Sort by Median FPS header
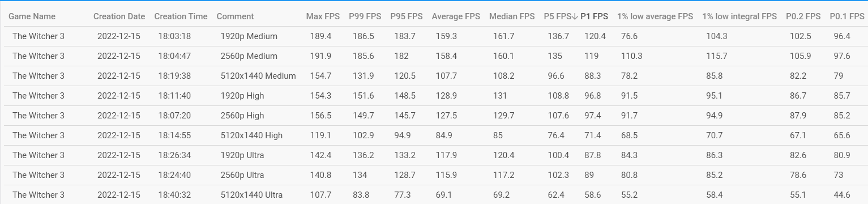The width and height of the screenshot is (868, 204). click(x=512, y=16)
